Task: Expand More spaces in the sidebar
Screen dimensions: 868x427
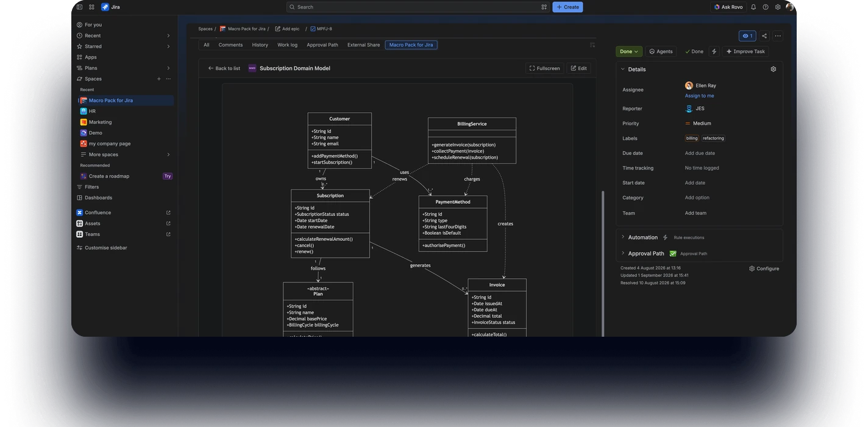Action: pos(126,154)
